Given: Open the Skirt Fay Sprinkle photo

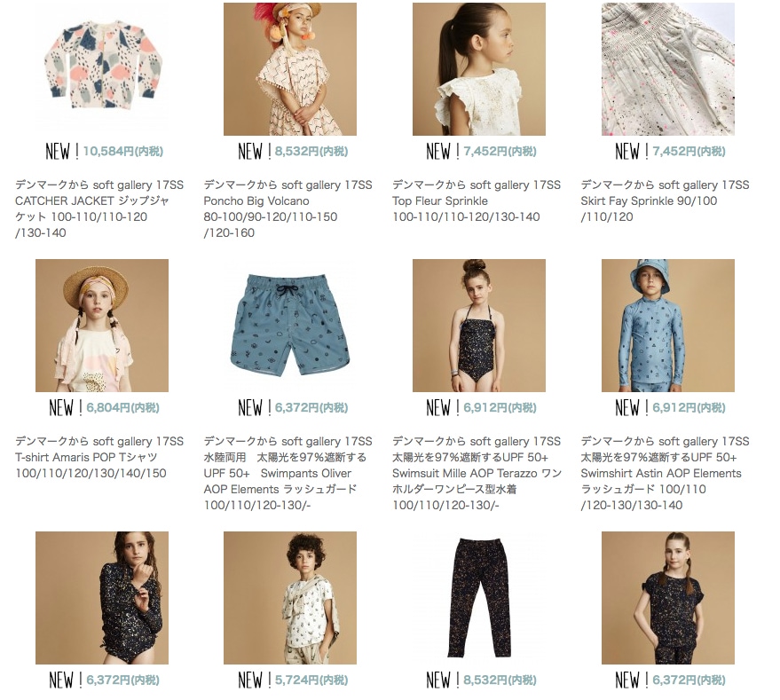Looking at the screenshot, I should click(x=668, y=69).
